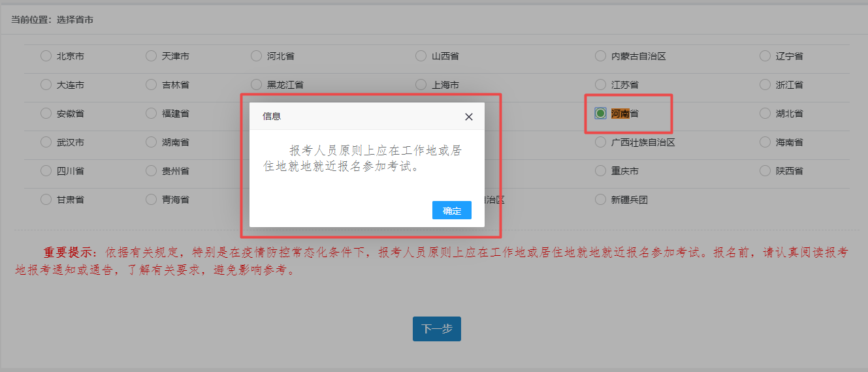Choose the 湖北省 radio option

point(765,114)
